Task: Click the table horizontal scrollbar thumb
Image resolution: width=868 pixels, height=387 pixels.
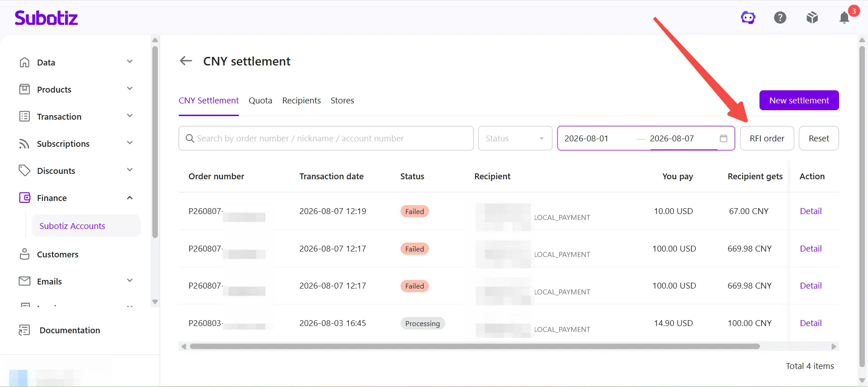Action: pos(475,346)
